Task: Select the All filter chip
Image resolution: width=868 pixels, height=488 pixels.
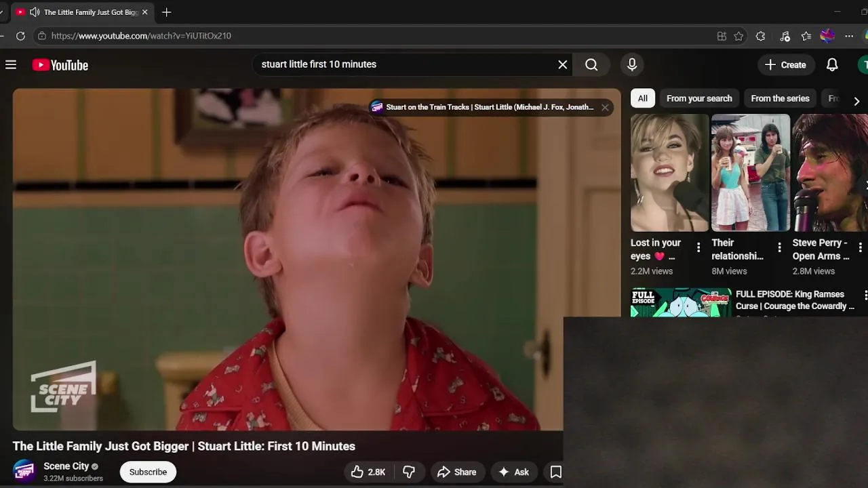Action: pos(643,98)
